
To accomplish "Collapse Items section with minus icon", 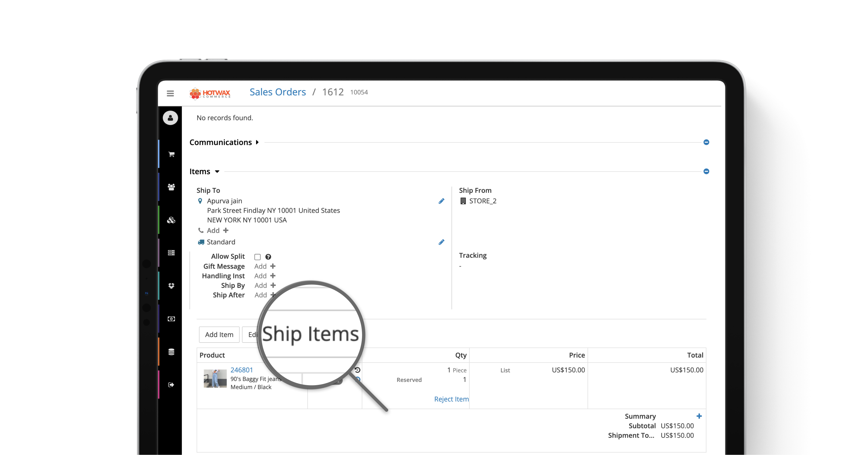I will coord(706,172).
